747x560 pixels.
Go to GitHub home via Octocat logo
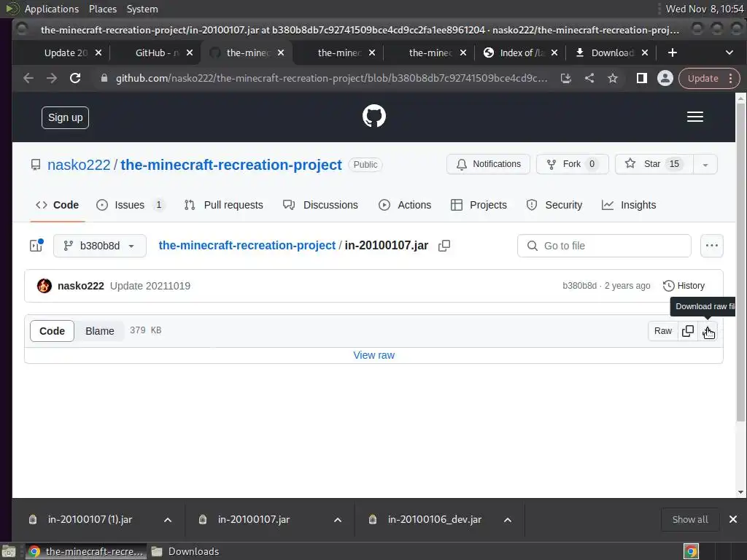coord(374,116)
